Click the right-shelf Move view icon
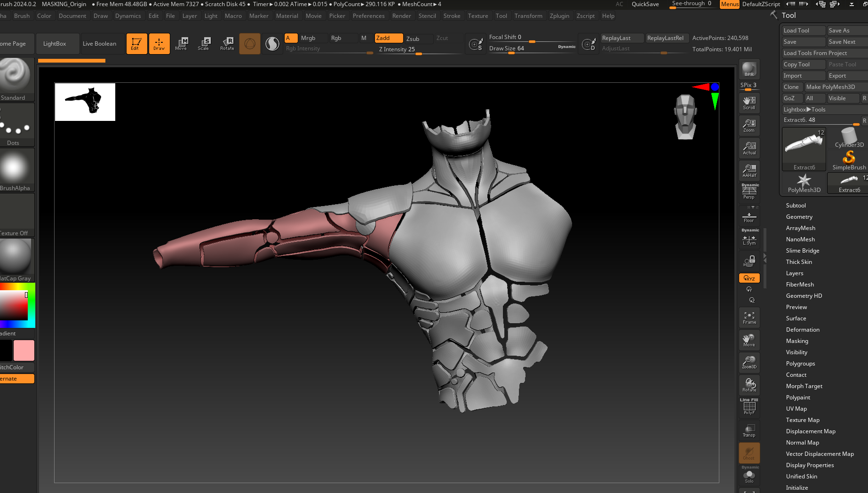Image resolution: width=868 pixels, height=493 pixels. 749,340
